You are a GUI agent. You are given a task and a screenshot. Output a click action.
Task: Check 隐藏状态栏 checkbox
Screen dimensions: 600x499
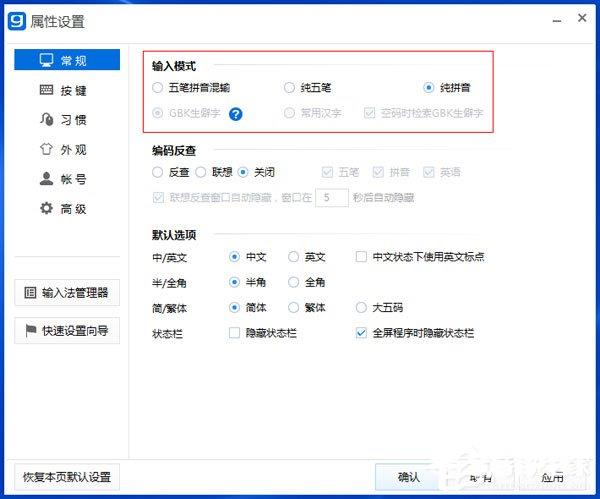(x=234, y=333)
